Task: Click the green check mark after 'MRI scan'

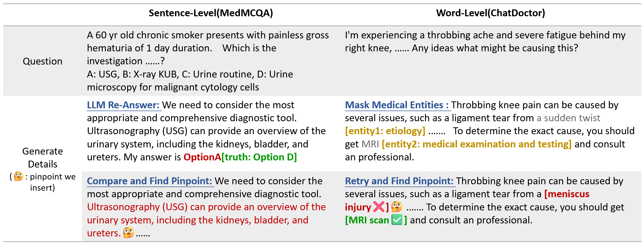Action: [397, 220]
